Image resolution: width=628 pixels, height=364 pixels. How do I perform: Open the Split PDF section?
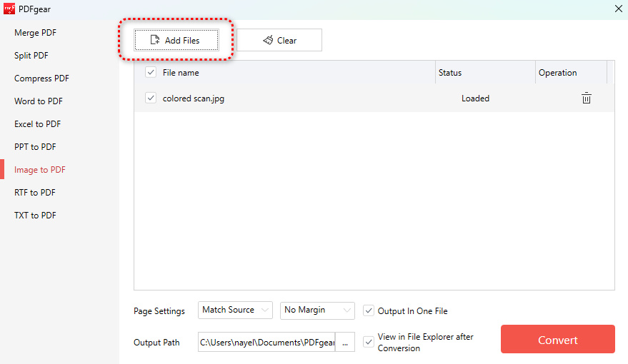tap(31, 56)
